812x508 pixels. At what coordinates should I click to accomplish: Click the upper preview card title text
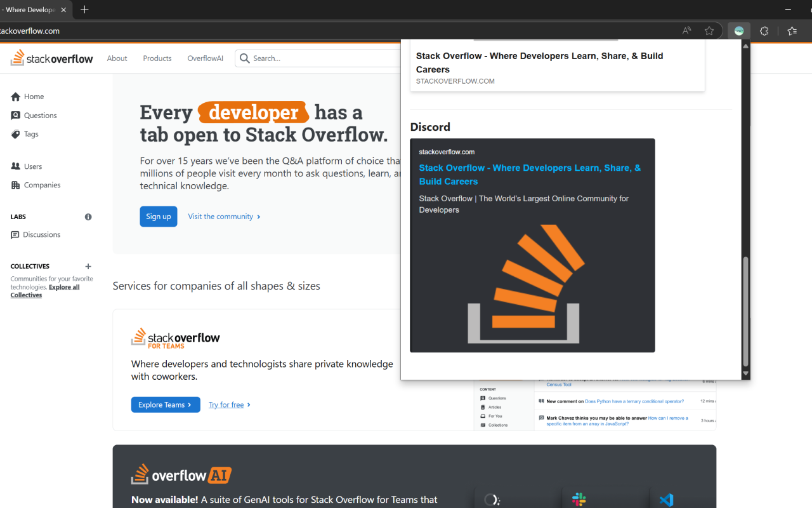click(x=539, y=63)
